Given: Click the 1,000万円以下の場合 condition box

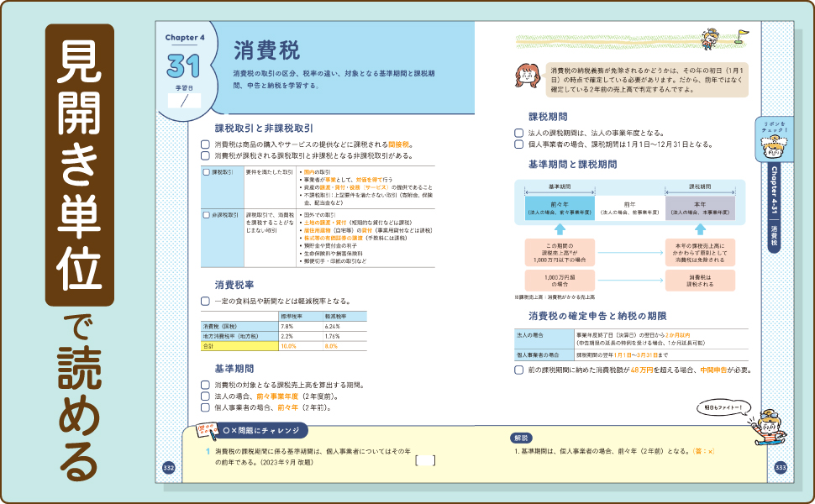Looking at the screenshot, I should click(560, 253).
